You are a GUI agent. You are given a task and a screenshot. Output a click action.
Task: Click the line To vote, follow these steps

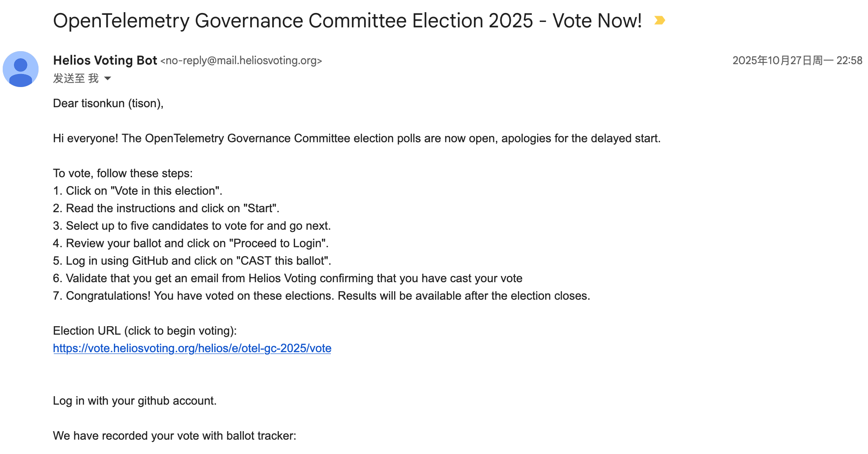tap(123, 173)
